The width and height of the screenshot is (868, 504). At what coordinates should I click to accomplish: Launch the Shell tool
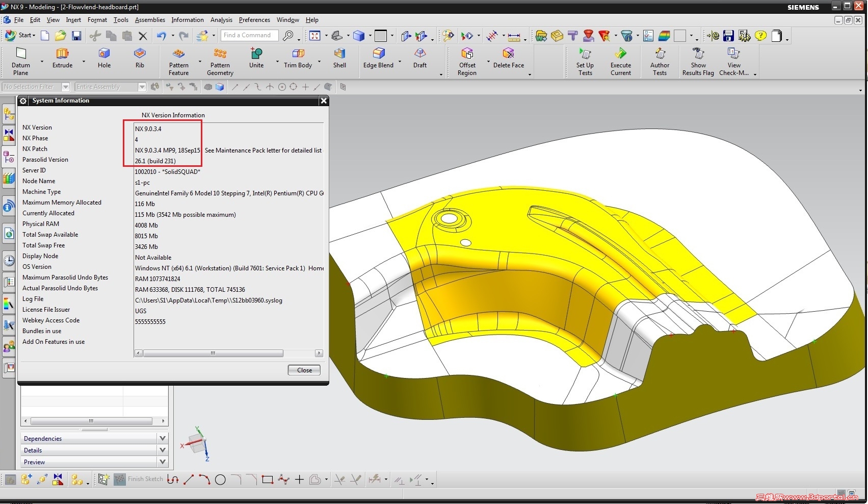(339, 58)
